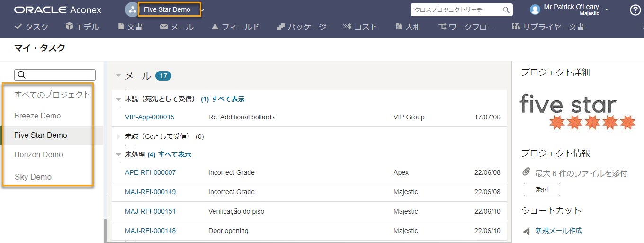Open mail MAJ-RFI-000149

150,192
